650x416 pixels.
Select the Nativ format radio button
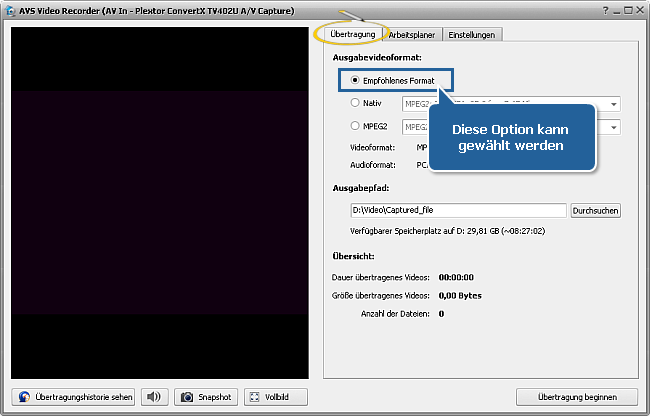click(355, 102)
